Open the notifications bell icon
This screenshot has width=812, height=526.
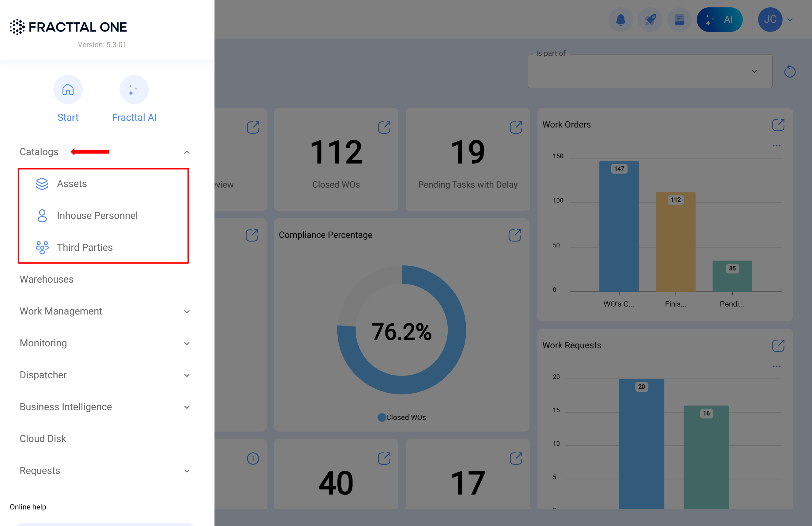click(x=620, y=19)
